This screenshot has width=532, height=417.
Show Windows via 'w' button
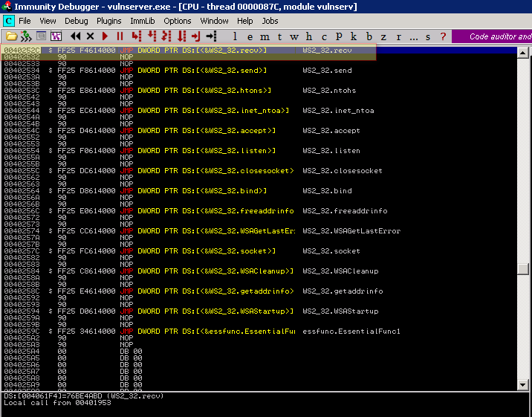tap(294, 36)
